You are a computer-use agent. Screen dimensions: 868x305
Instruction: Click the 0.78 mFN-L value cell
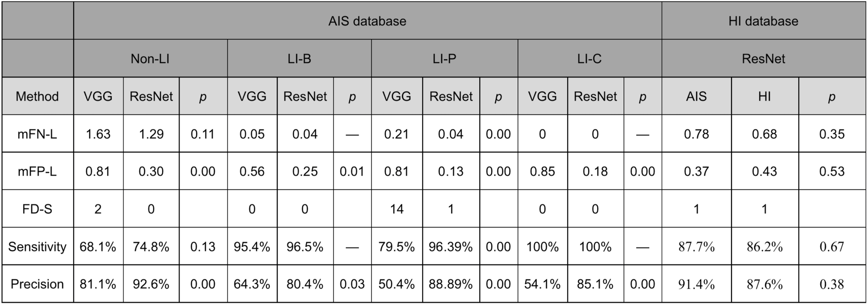(x=696, y=134)
